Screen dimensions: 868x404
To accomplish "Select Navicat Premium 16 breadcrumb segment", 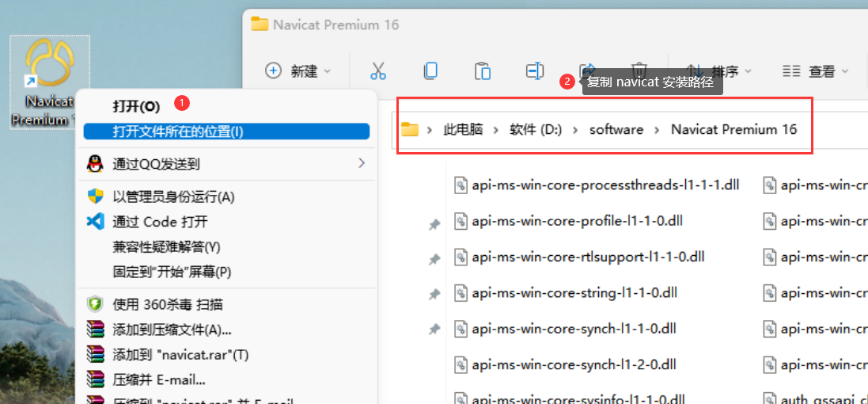I will point(734,130).
